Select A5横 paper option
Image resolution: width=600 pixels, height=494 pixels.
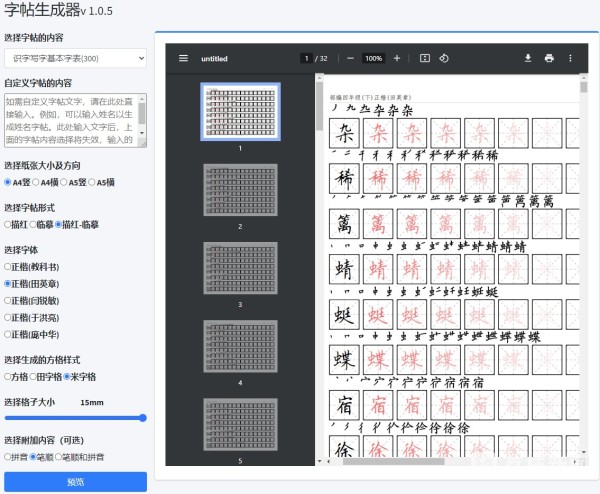click(91, 182)
